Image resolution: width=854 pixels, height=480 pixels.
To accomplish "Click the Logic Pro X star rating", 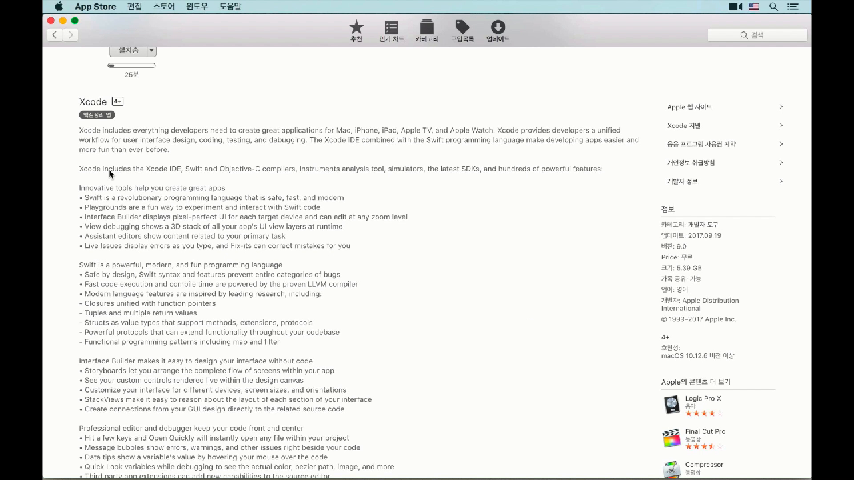I will click(703, 414).
